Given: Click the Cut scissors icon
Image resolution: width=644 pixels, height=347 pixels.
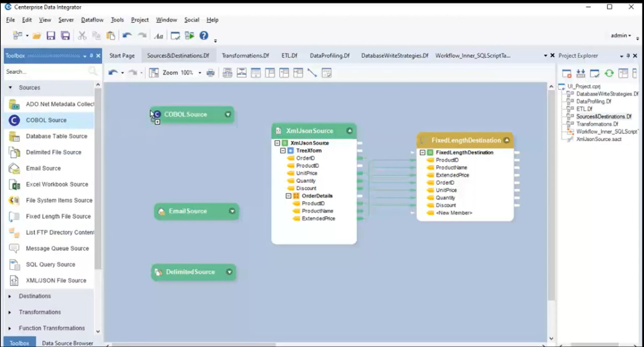Looking at the screenshot, I should 82,36.
